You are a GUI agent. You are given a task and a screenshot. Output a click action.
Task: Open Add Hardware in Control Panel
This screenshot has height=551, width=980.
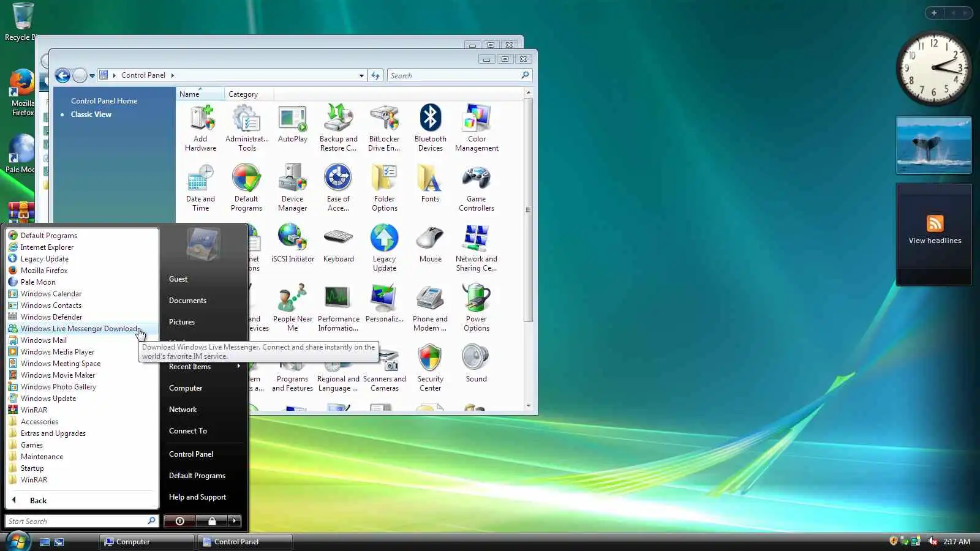[x=201, y=127]
